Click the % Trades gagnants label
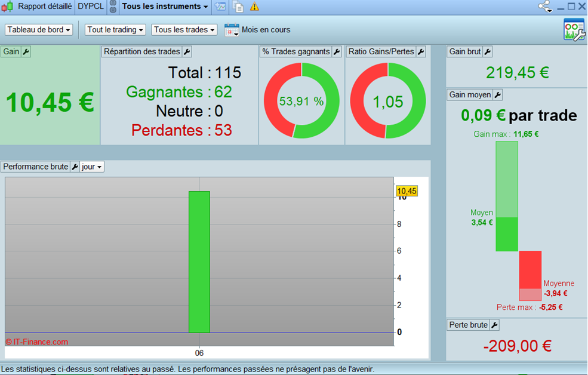Image resolution: width=588 pixels, height=375 pixels. click(296, 52)
